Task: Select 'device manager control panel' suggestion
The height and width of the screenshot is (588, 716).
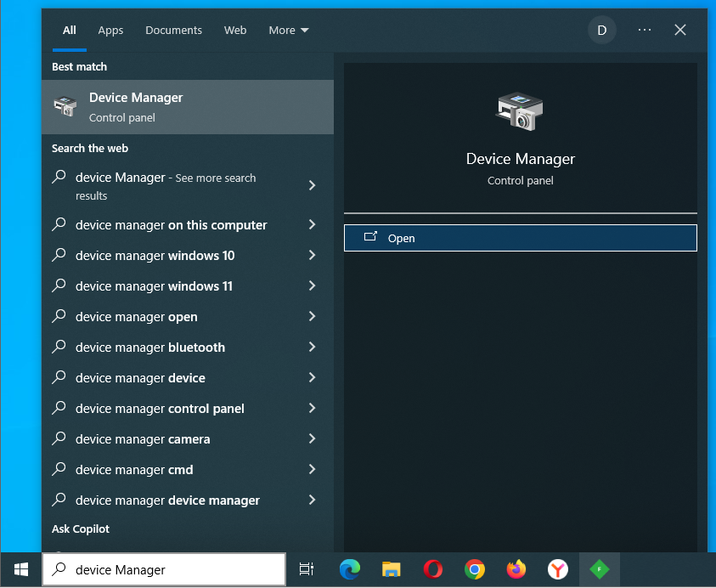Action: [187, 409]
